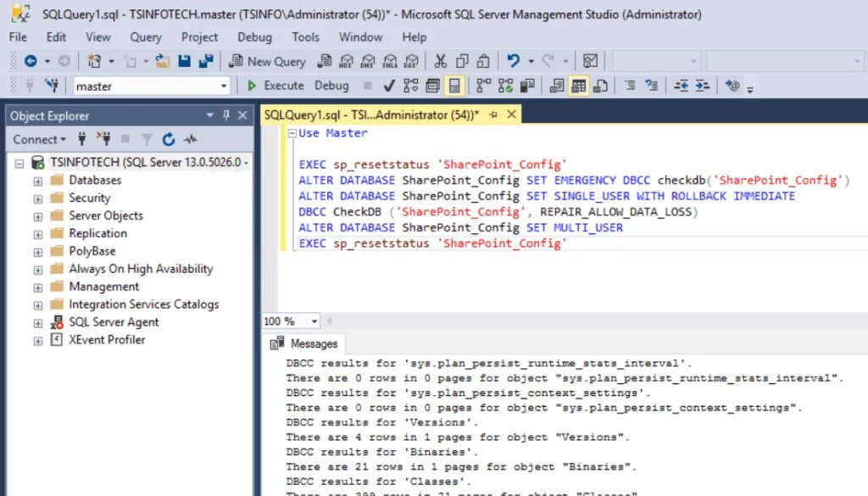Collapse the Use Master code region
The height and width of the screenshot is (496, 868).
tap(292, 133)
